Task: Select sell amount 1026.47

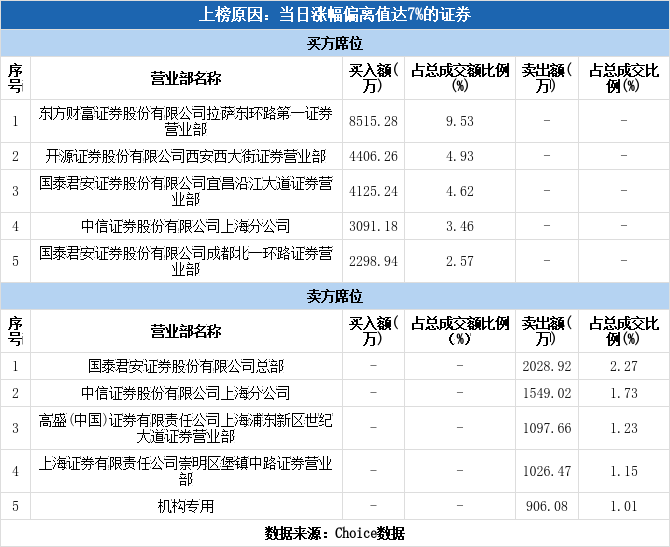Action: (x=547, y=472)
